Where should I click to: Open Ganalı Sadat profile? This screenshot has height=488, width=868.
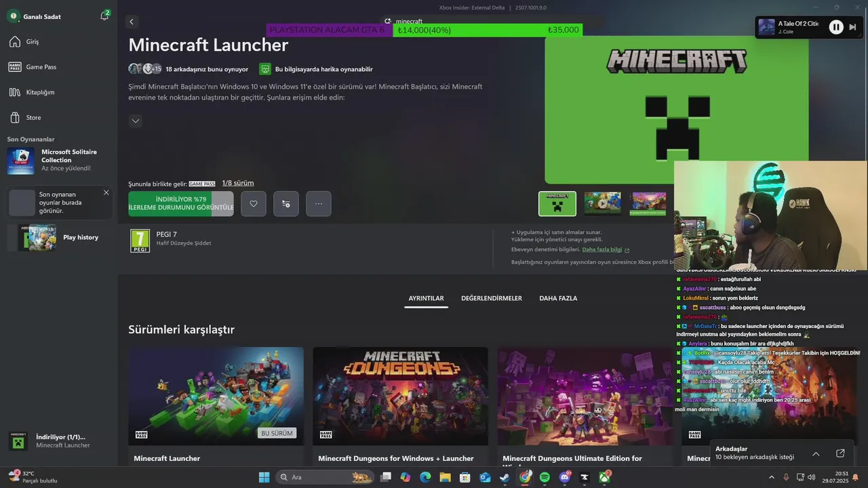(34, 16)
